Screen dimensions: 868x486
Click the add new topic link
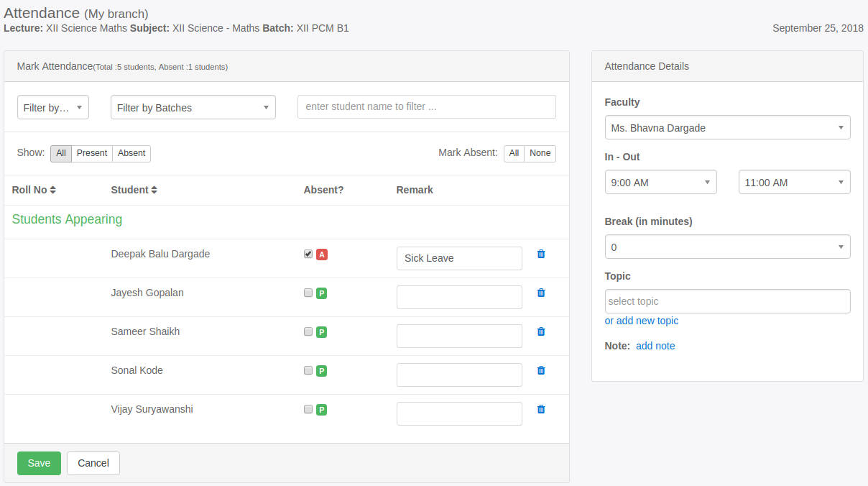642,321
